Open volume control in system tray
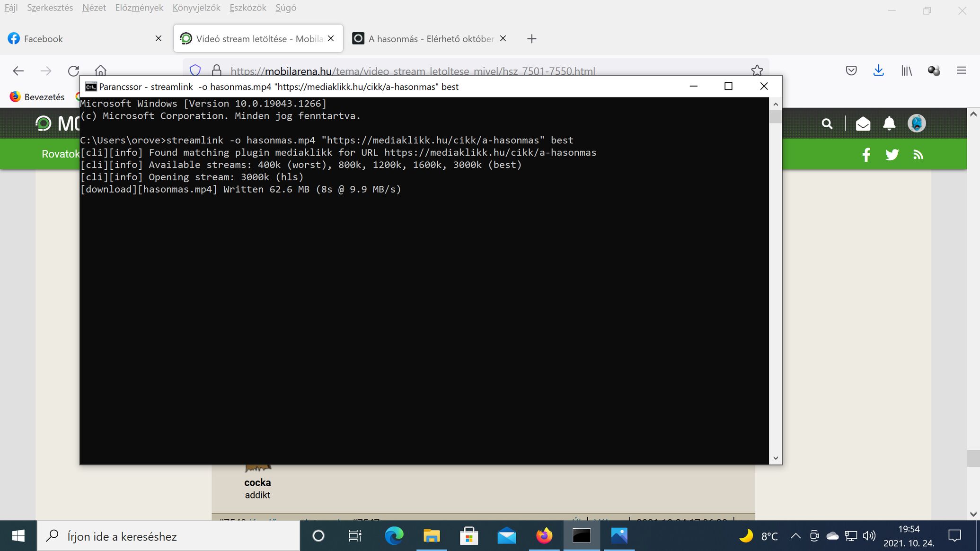Screen dimensions: 980x551 click(x=869, y=536)
